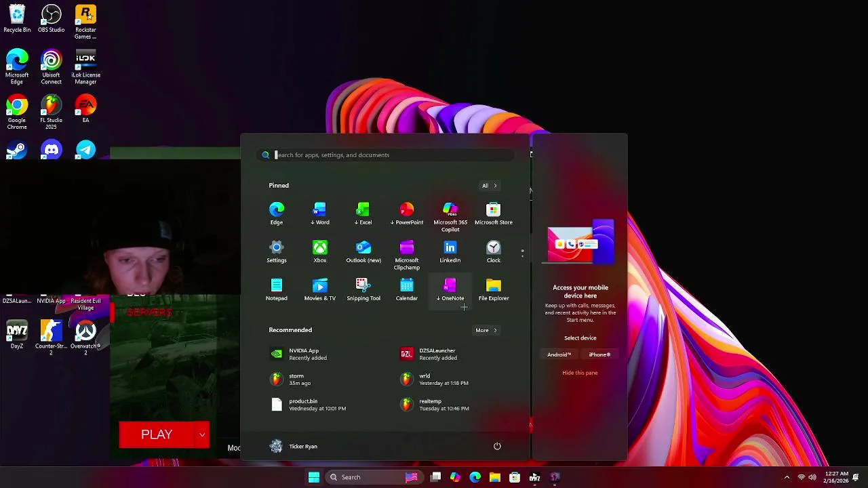Open LinkedIn pinned app
This screenshot has height=488, width=868.
tap(450, 252)
